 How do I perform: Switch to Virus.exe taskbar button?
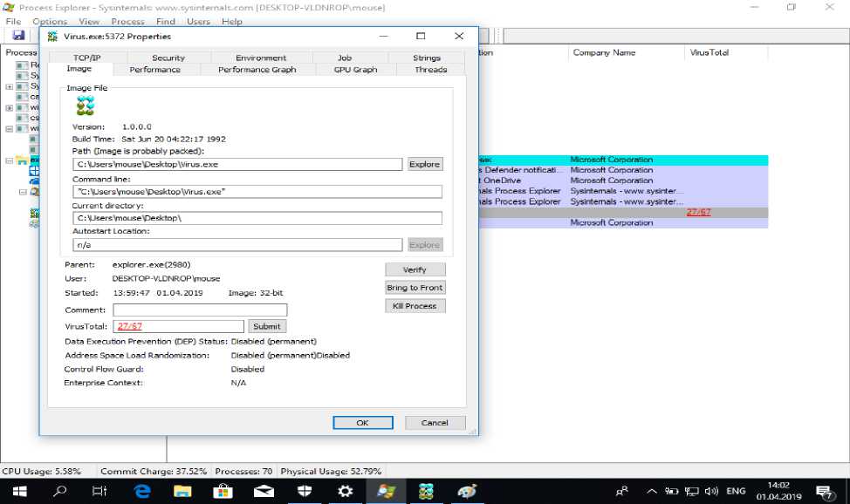click(426, 492)
